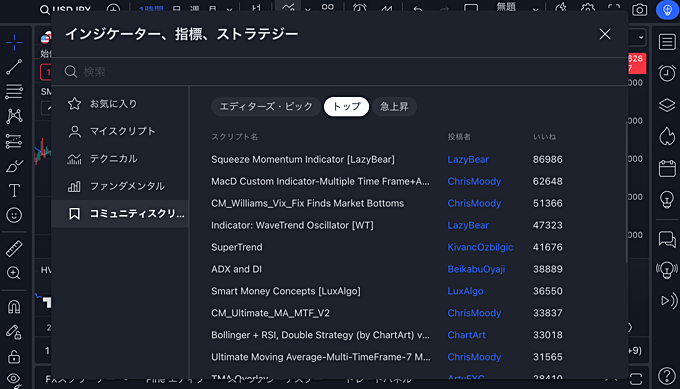Select the Text annotation tool
Viewport: 680px width, 389px height.
click(x=14, y=190)
